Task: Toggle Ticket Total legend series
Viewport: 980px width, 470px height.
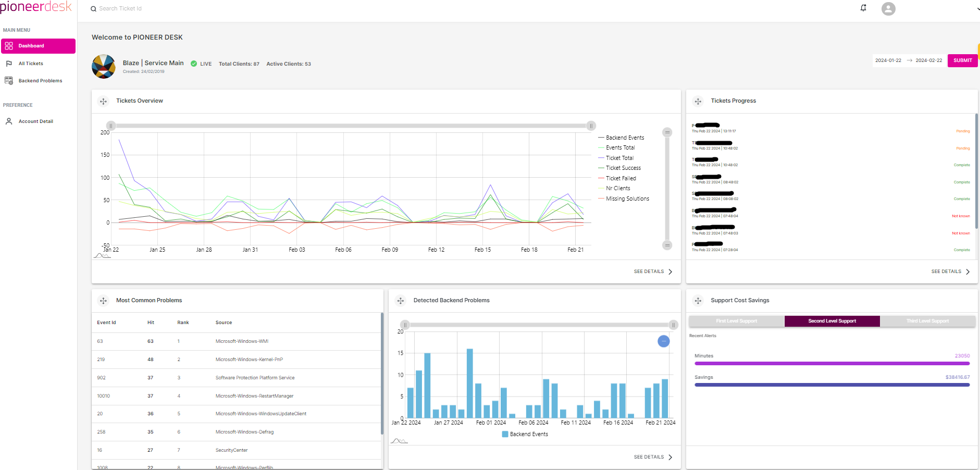Action: click(616, 158)
